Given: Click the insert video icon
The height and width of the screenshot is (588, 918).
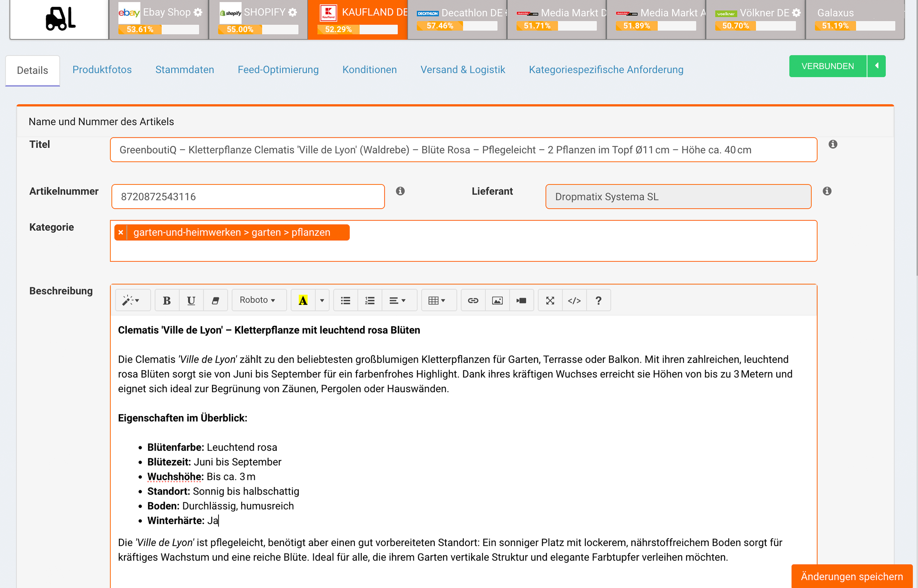Looking at the screenshot, I should [522, 301].
